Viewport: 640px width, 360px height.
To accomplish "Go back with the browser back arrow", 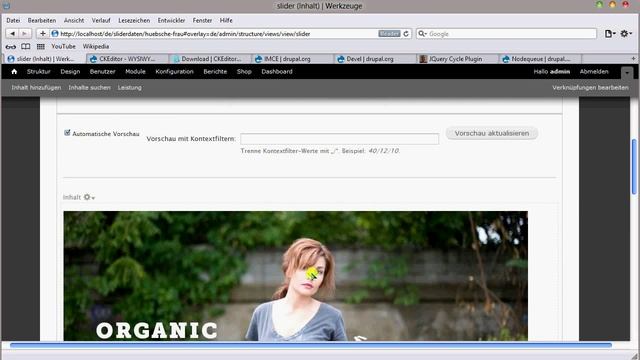I will pos(13,33).
